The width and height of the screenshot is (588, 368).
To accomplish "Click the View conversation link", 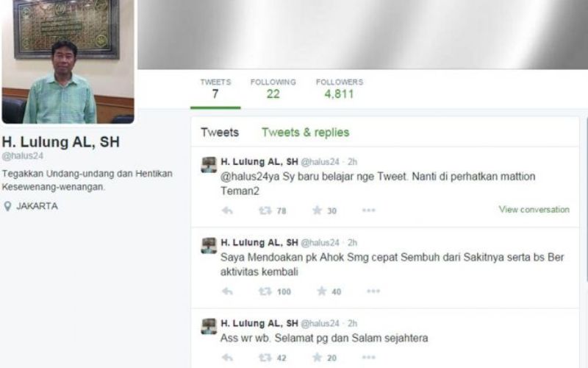I will (534, 210).
